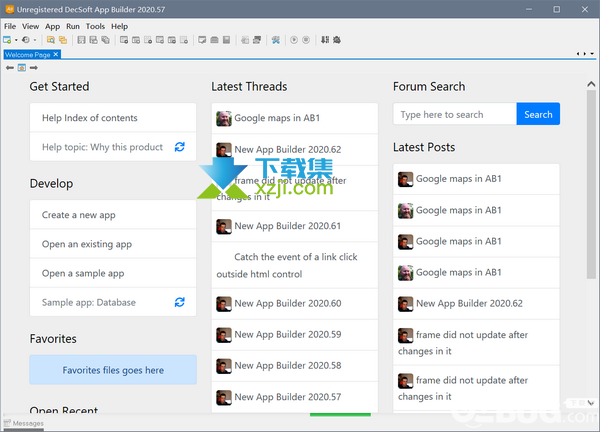600x432 pixels.
Task: Click avatar beside thread New App Builder 2020.58
Action: (224, 366)
